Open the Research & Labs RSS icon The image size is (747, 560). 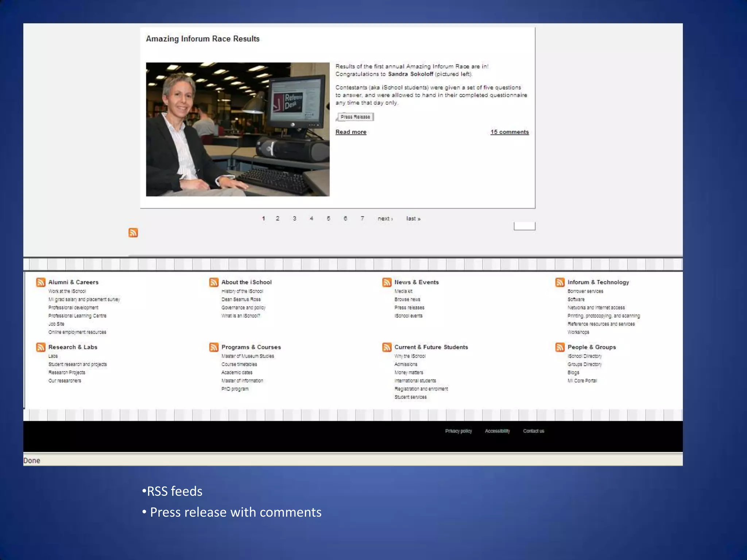tap(41, 347)
